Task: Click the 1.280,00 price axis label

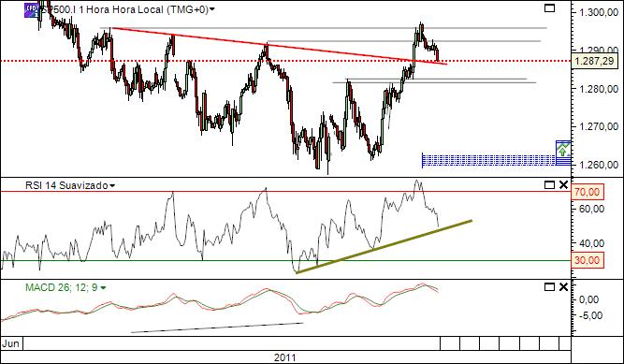Action: (x=600, y=89)
